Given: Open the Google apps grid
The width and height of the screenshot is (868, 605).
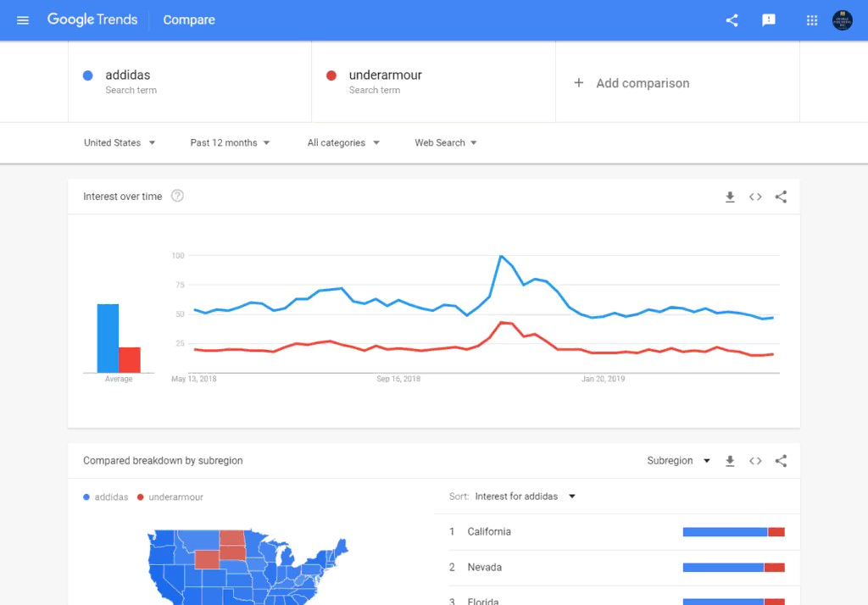Looking at the screenshot, I should (x=810, y=19).
